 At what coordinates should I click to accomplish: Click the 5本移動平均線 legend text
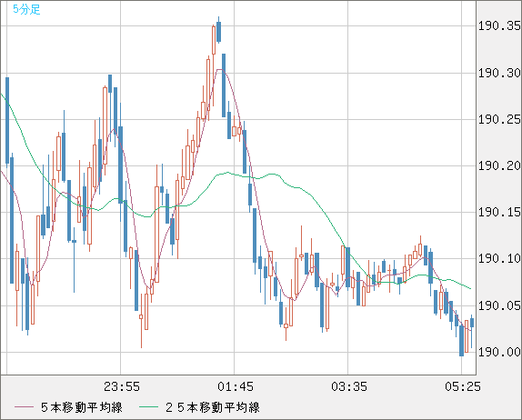pyautogui.click(x=82, y=407)
